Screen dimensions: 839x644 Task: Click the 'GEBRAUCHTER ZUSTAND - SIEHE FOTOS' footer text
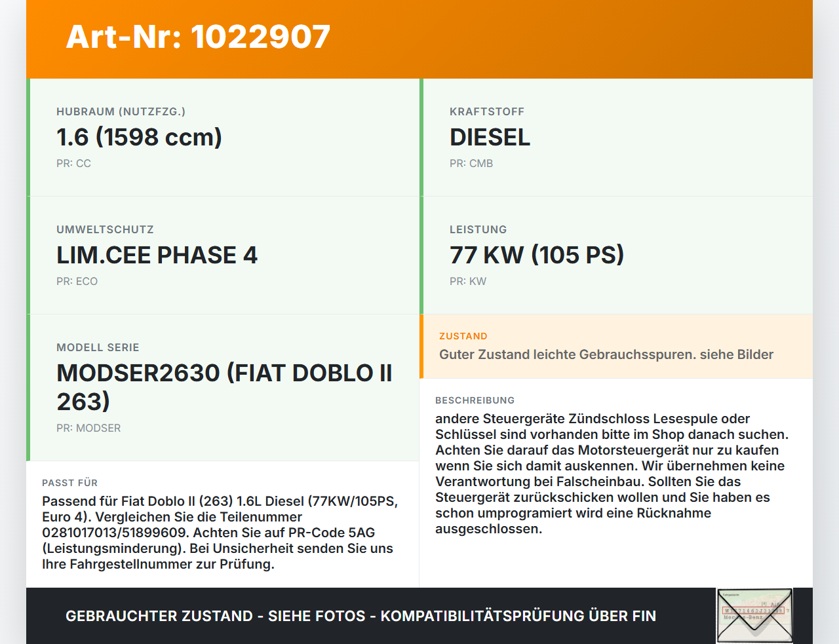pos(361,616)
